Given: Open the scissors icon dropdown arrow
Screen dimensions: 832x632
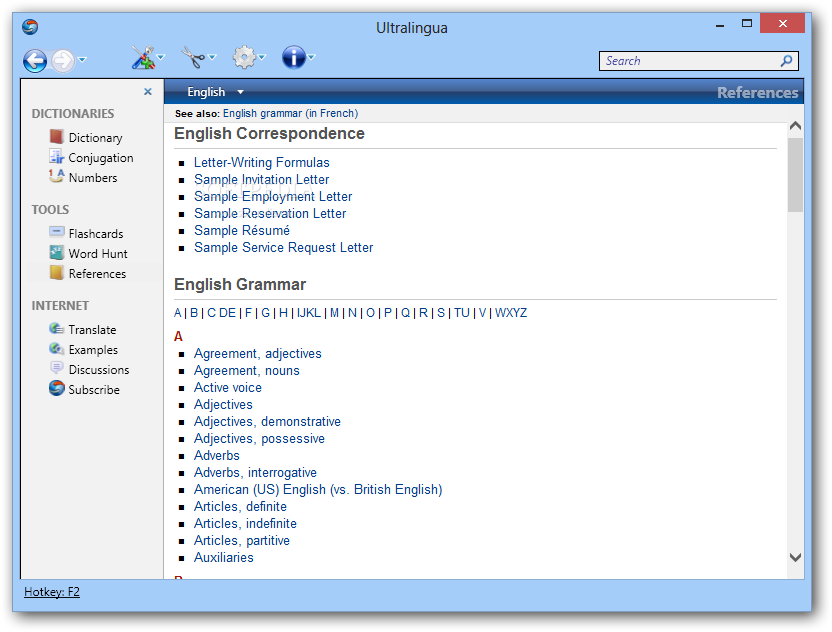Looking at the screenshot, I should click(x=212, y=57).
